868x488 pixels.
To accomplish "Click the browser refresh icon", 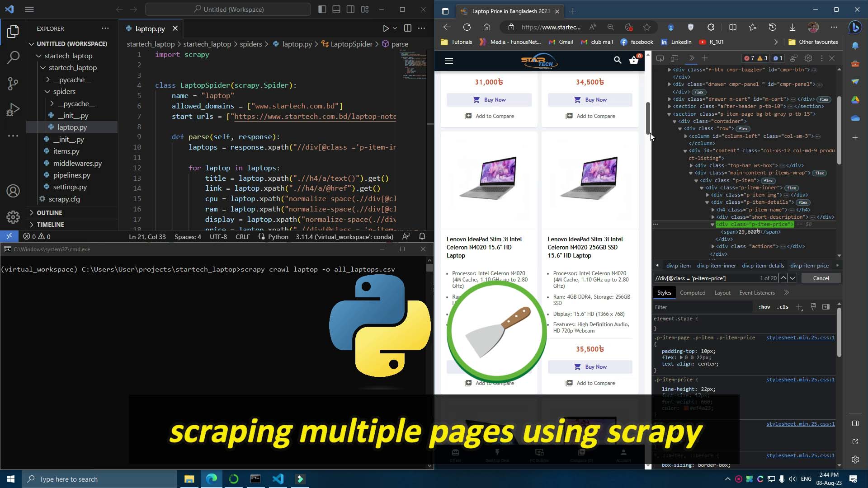I will point(467,27).
